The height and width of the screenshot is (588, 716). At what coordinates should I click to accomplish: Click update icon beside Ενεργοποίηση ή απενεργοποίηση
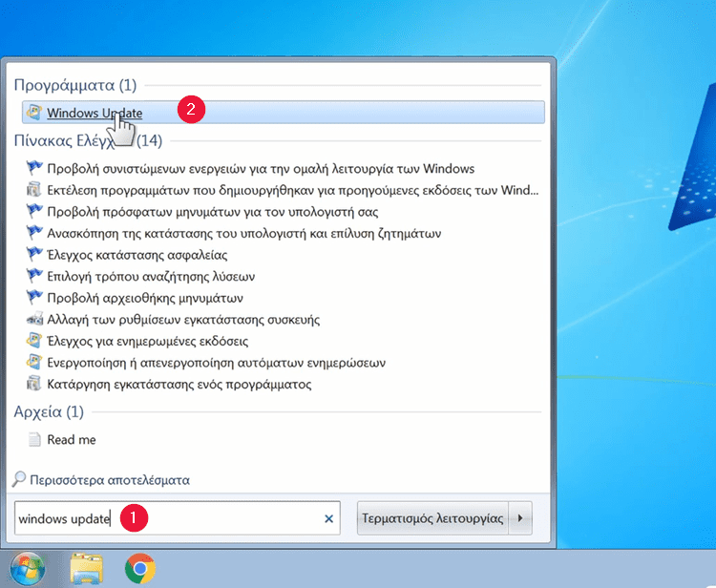[x=34, y=362]
